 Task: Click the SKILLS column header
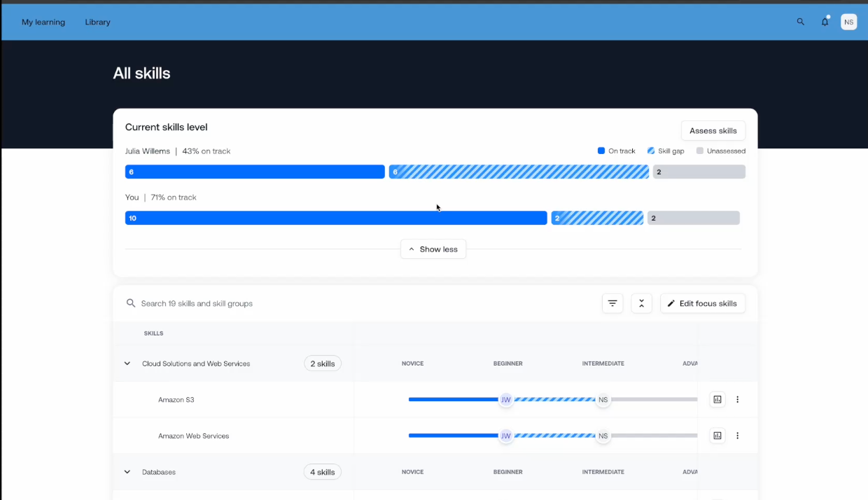pos(154,333)
